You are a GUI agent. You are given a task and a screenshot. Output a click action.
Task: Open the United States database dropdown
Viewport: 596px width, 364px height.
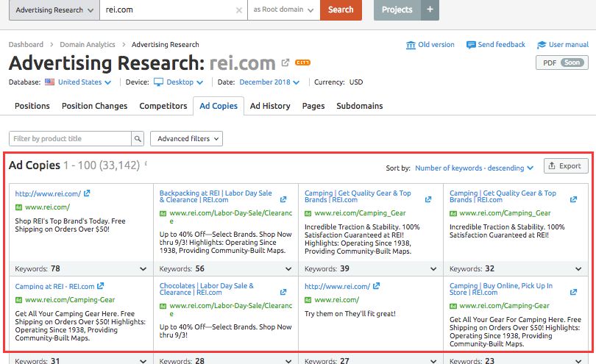pos(85,82)
